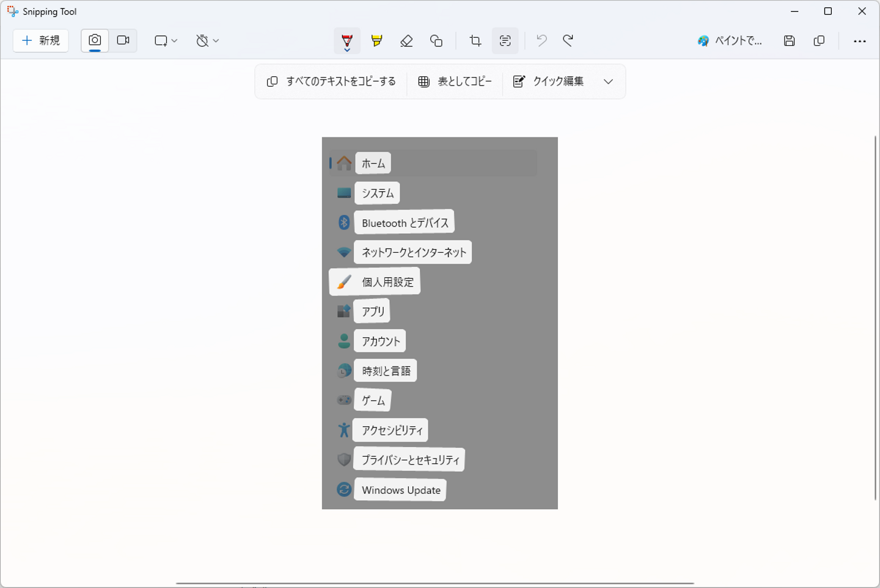Image resolution: width=880 pixels, height=588 pixels.
Task: Select the eraser tool
Action: pyautogui.click(x=406, y=41)
